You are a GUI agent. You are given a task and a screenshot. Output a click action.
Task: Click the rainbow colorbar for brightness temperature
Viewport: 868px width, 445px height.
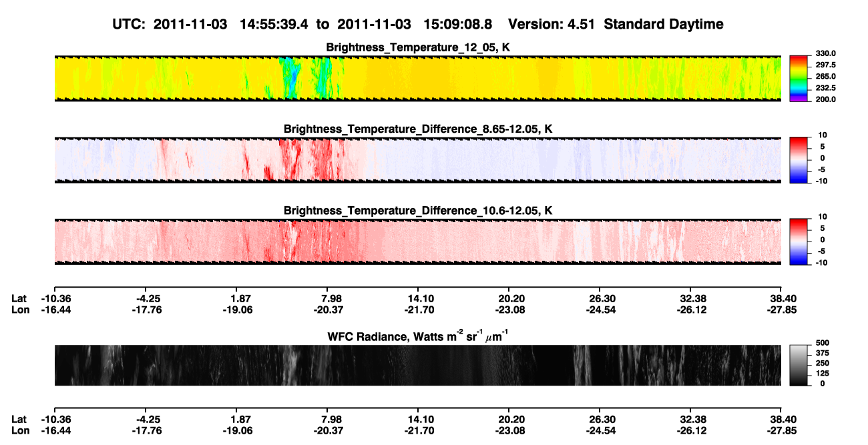(x=799, y=77)
